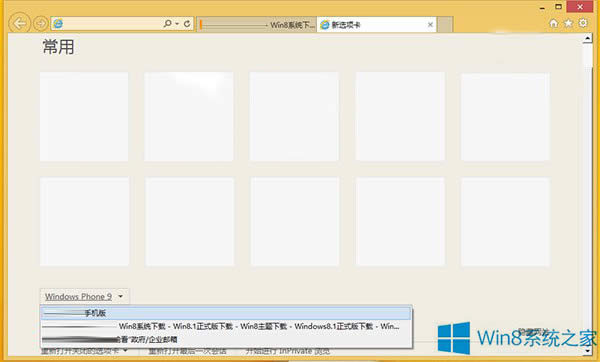Focus the address bar input field

(x=108, y=24)
